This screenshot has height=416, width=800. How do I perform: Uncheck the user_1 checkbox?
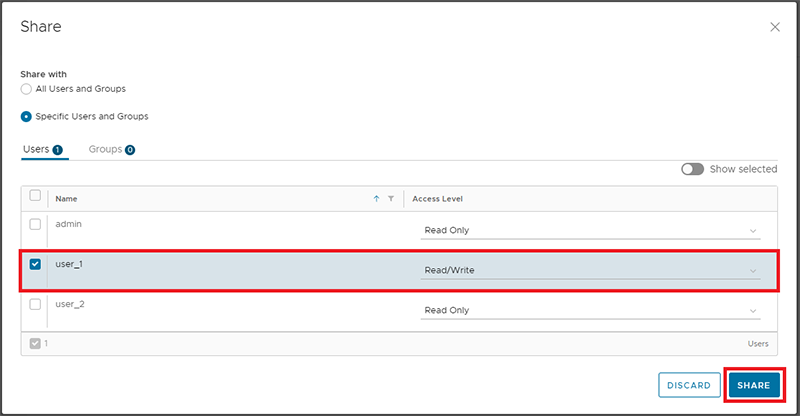tap(35, 264)
